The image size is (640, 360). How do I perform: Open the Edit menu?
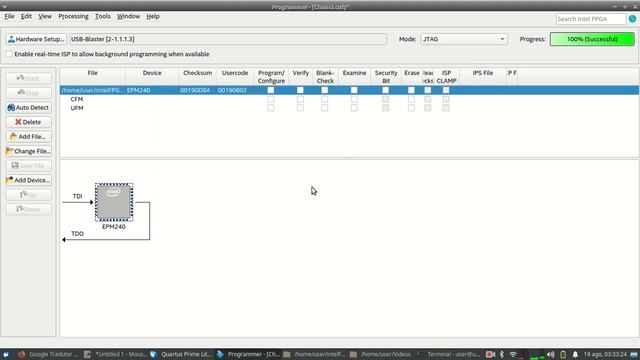(x=26, y=16)
